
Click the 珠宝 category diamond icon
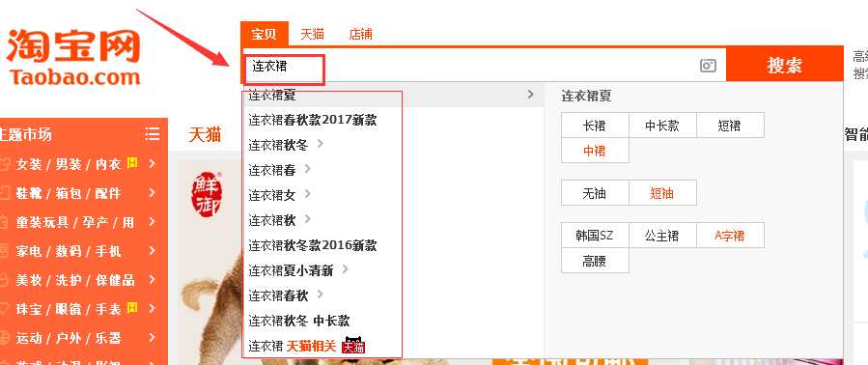coord(5,308)
